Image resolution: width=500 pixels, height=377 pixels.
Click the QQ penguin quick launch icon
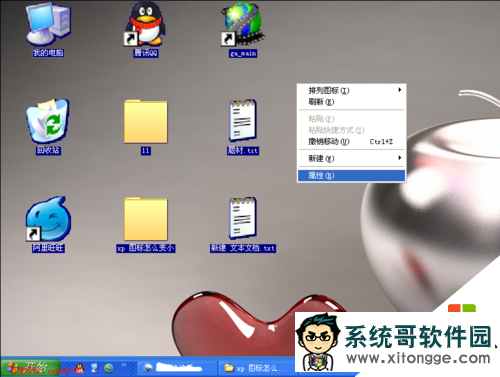pyautogui.click(x=80, y=368)
